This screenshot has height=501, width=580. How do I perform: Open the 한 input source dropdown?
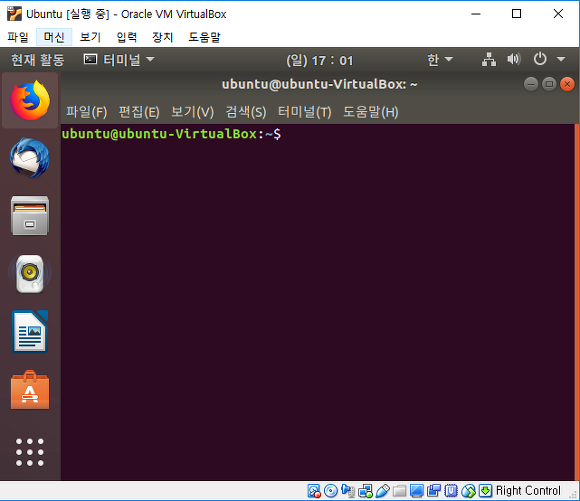click(440, 59)
